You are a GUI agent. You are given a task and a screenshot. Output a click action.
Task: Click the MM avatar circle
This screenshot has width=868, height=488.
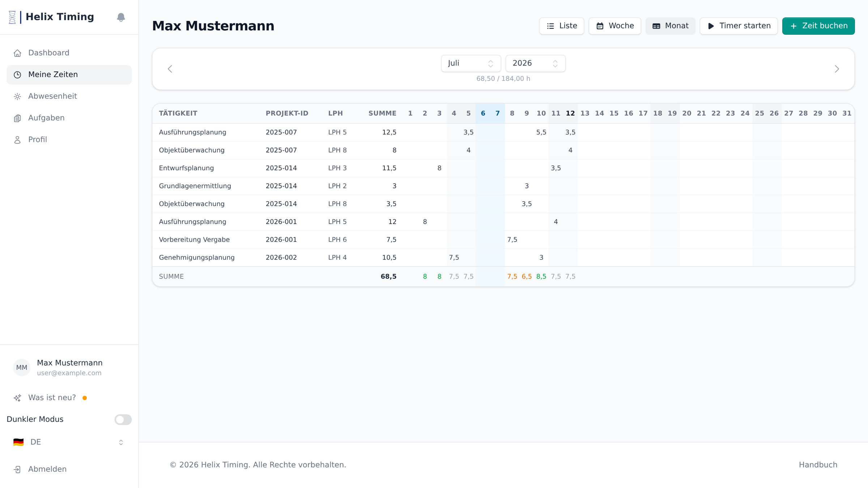(x=22, y=368)
